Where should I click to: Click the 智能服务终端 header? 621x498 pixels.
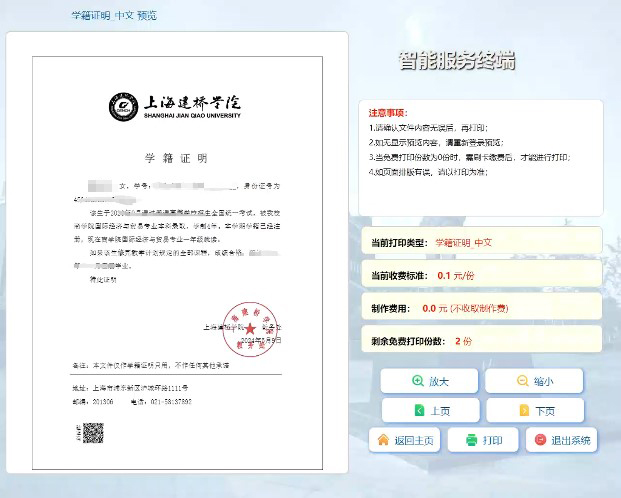tap(456, 60)
